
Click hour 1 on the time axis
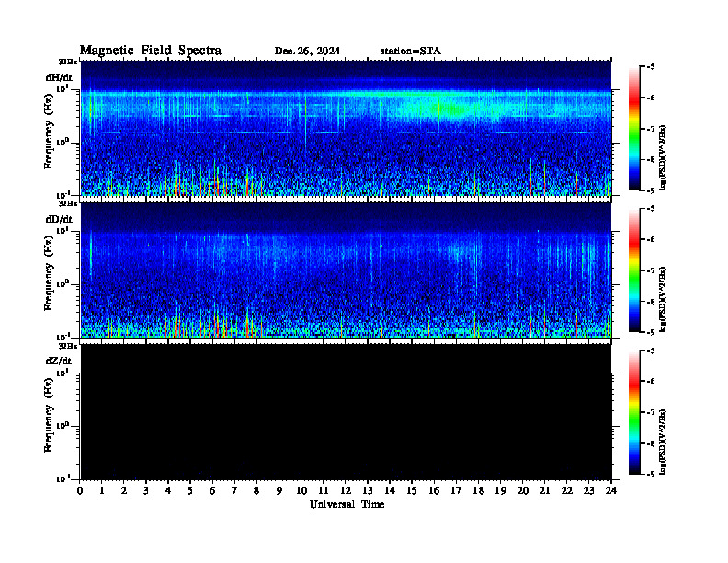102,491
